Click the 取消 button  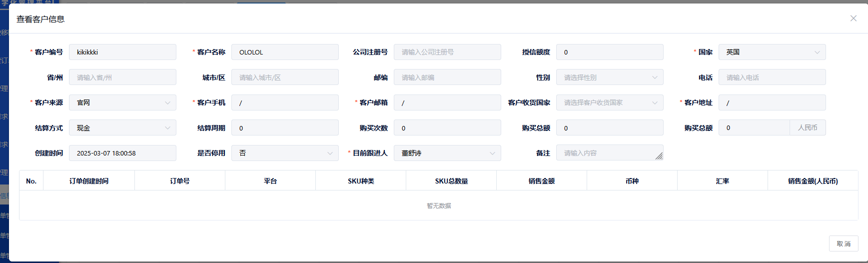click(x=843, y=243)
